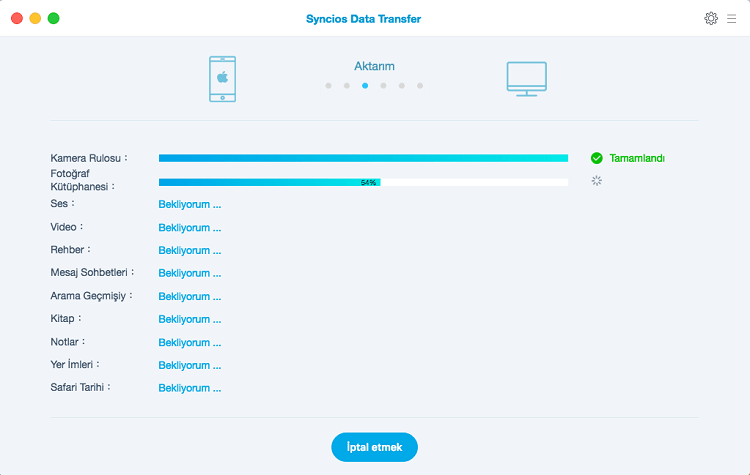Viewport: 750px width, 475px height.
Task: Click Bekliyorum status next to Mesaj Sohbetleri
Action: tap(190, 273)
